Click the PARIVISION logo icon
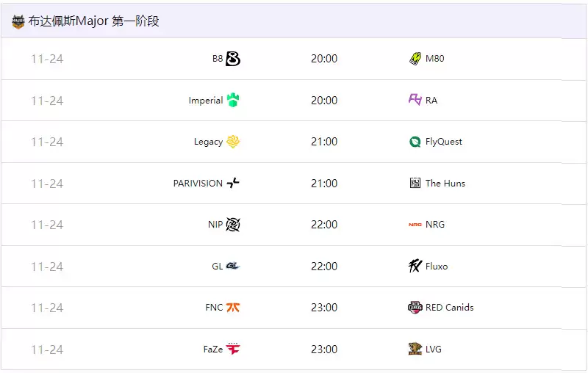The height and width of the screenshot is (373, 588). pos(233,184)
